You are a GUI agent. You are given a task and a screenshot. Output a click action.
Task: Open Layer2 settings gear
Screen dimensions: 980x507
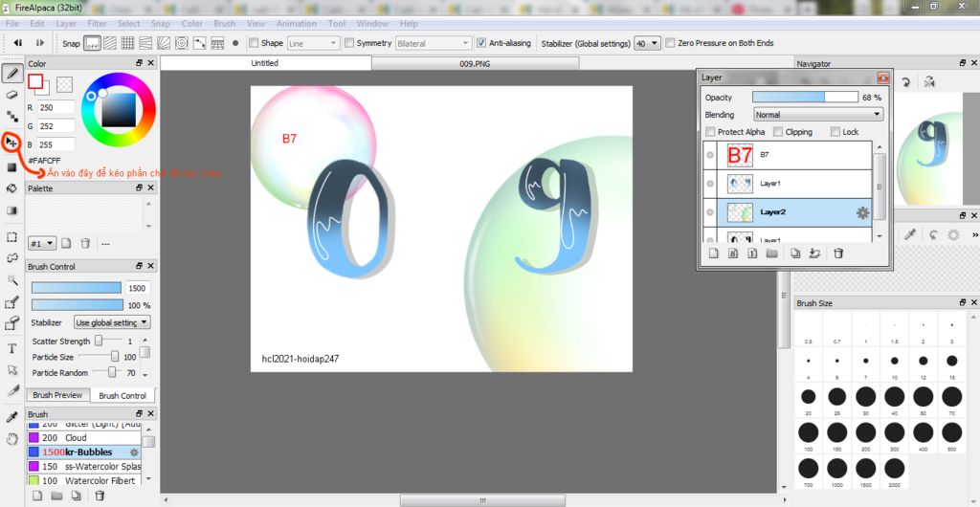862,213
